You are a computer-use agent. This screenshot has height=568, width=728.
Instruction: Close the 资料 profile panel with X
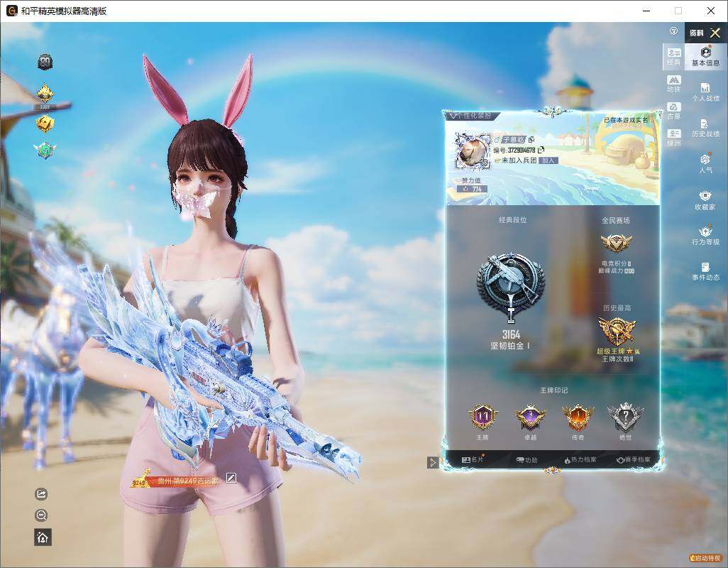[x=715, y=33]
